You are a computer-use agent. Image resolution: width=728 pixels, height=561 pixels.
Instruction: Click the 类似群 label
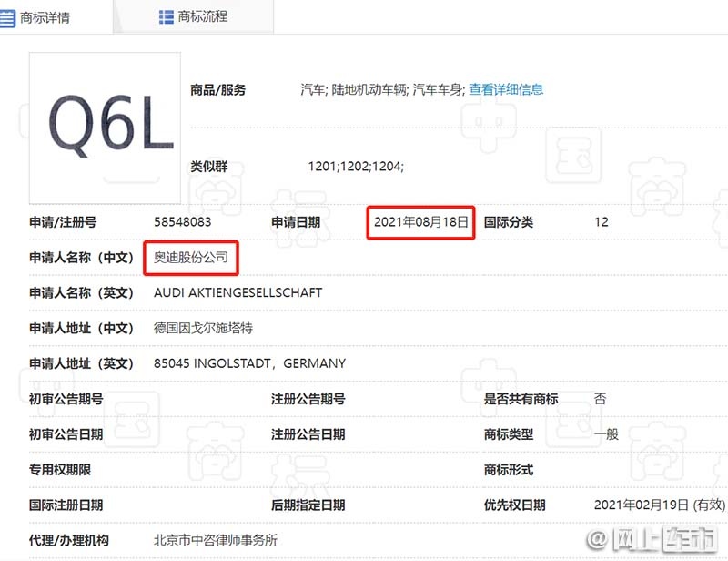pos(209,166)
